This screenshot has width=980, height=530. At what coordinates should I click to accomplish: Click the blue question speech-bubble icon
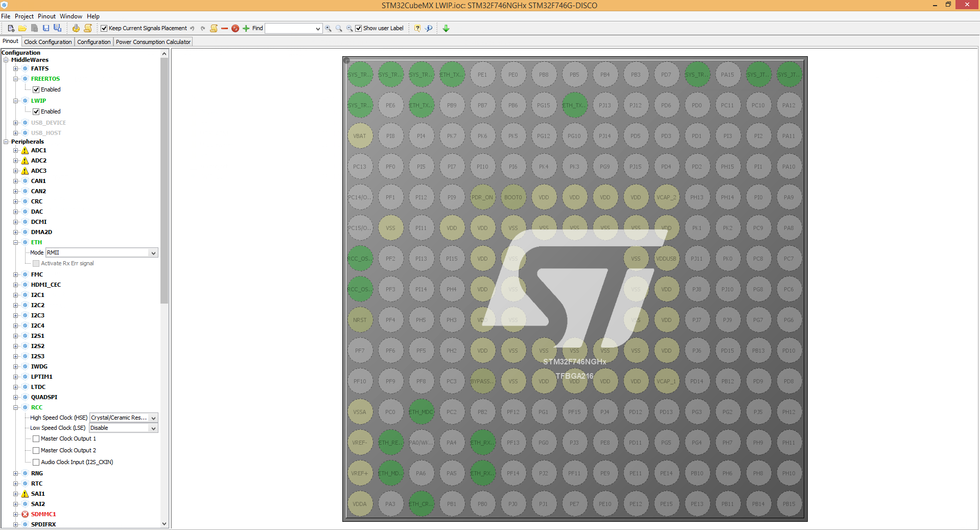pyautogui.click(x=429, y=28)
